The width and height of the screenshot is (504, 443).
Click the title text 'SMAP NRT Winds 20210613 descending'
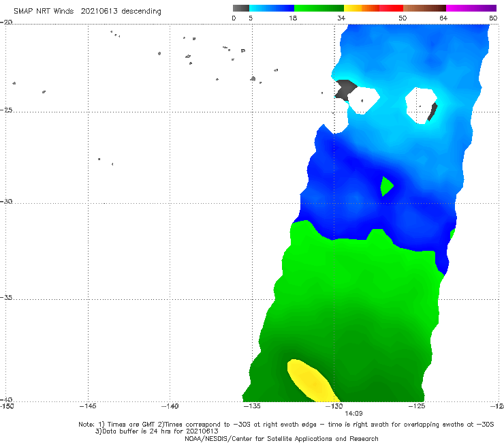[x=87, y=12]
